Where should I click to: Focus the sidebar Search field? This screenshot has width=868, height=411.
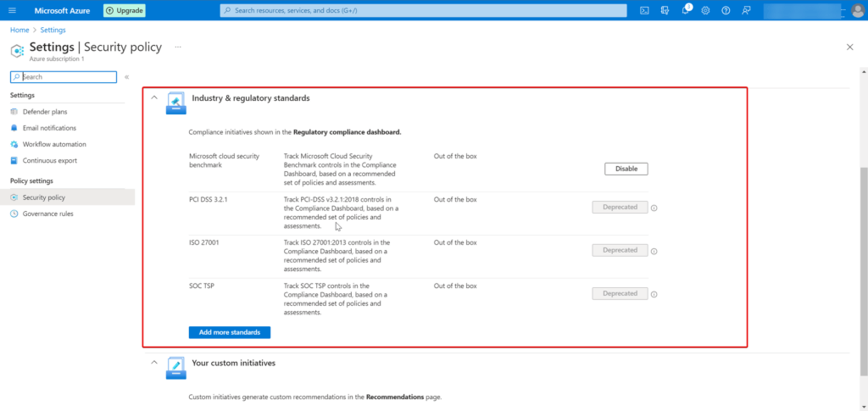[64, 77]
